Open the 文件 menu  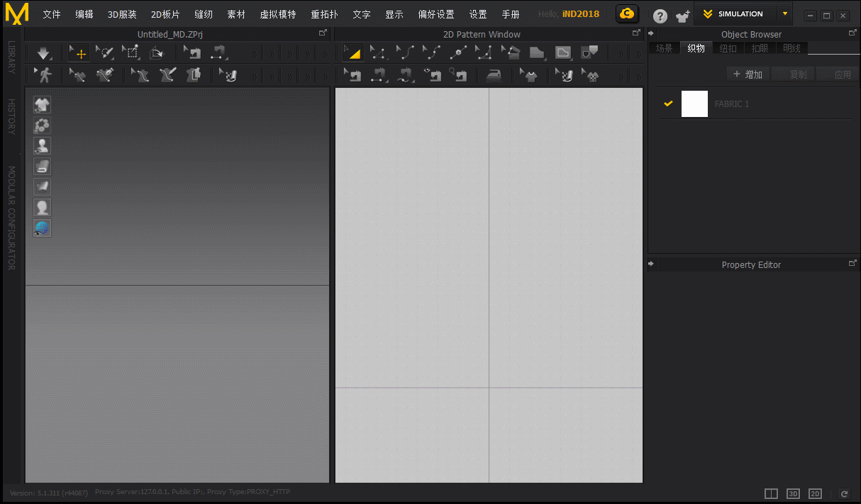(x=52, y=14)
